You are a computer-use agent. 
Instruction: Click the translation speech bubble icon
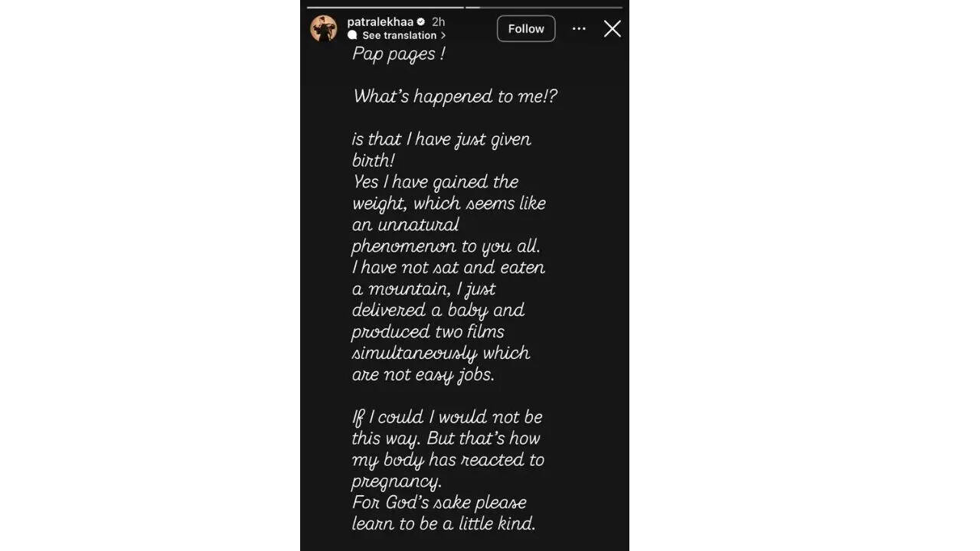coord(352,35)
